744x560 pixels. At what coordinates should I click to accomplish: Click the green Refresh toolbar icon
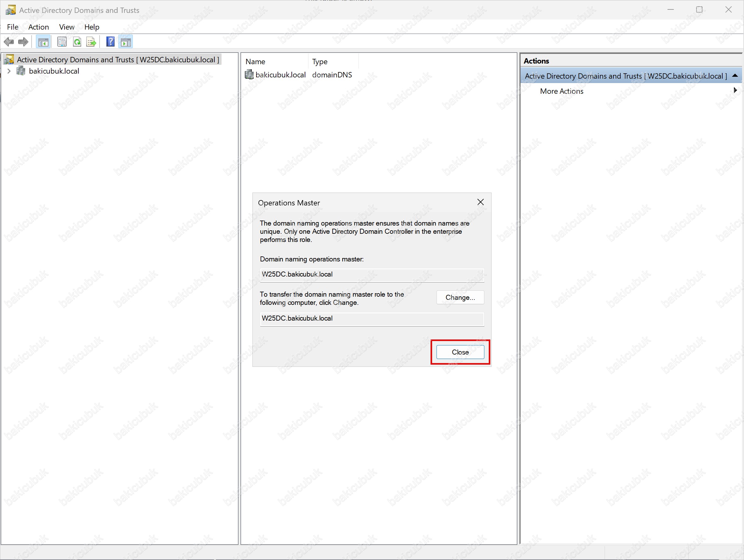[x=77, y=42]
